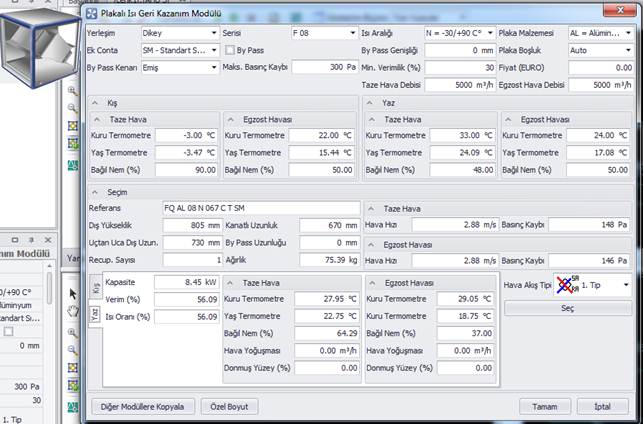Click the Maks. Basınç Kaybı input field
The image size is (643, 424).
pyautogui.click(x=325, y=67)
